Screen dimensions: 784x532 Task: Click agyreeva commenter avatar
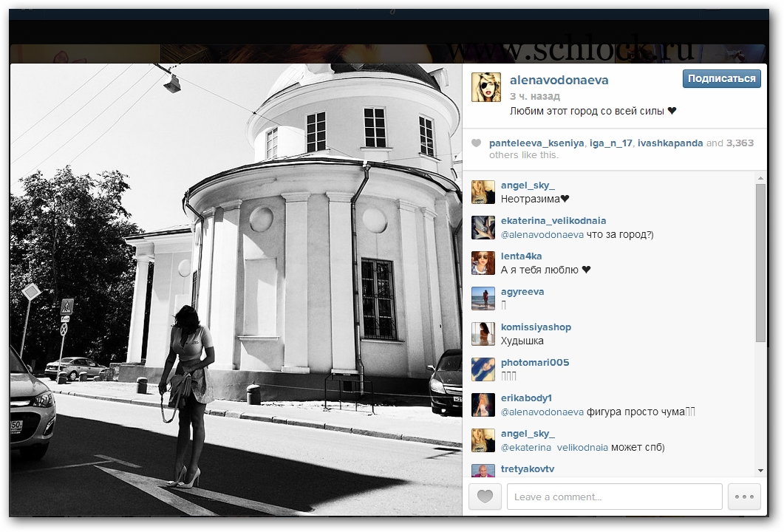(x=483, y=299)
